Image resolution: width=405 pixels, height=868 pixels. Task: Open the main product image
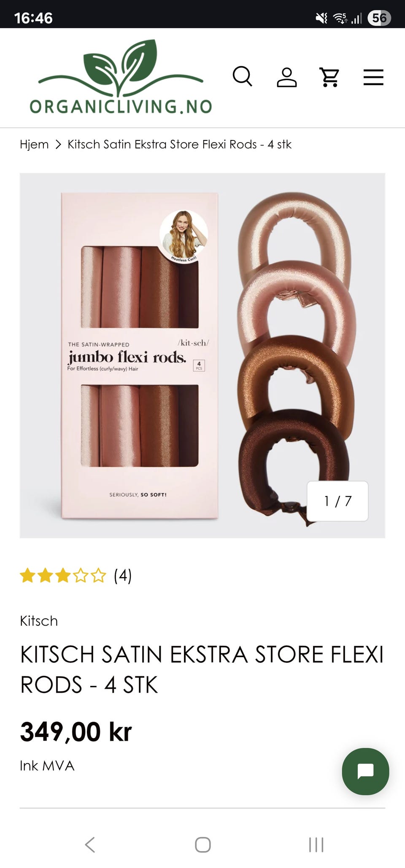202,355
